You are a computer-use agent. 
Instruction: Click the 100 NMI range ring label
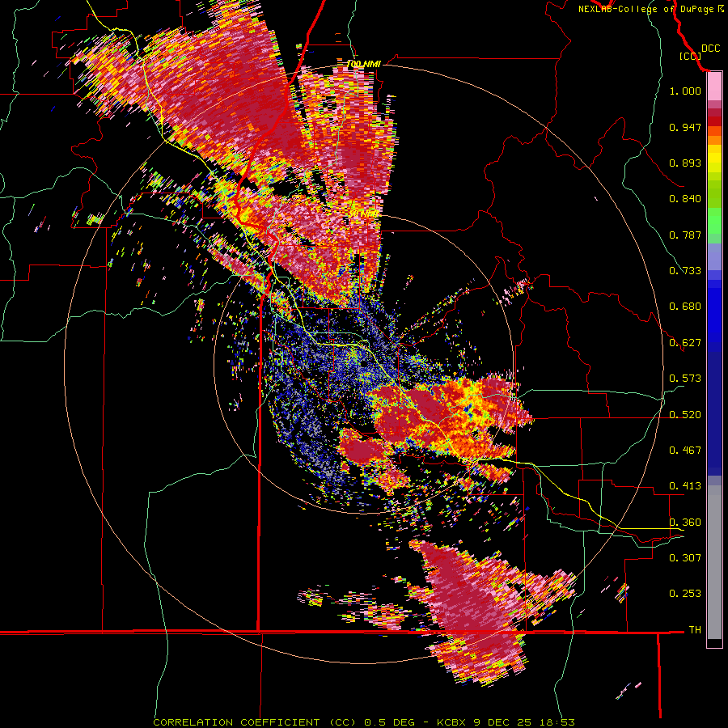tap(363, 64)
